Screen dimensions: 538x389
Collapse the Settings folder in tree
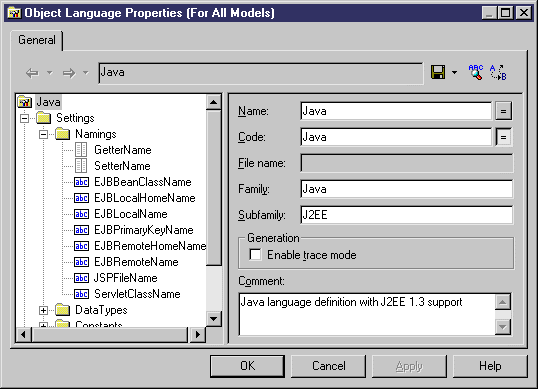pyautogui.click(x=24, y=118)
